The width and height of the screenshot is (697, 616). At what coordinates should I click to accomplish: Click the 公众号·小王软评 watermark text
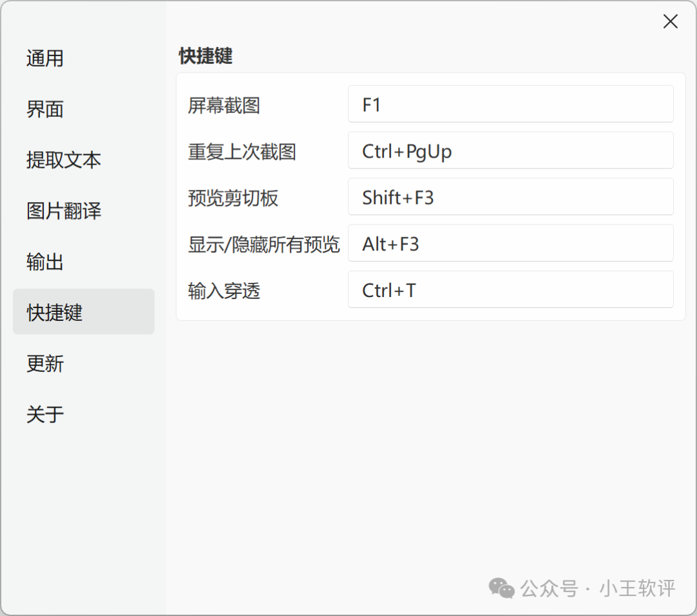point(597,588)
